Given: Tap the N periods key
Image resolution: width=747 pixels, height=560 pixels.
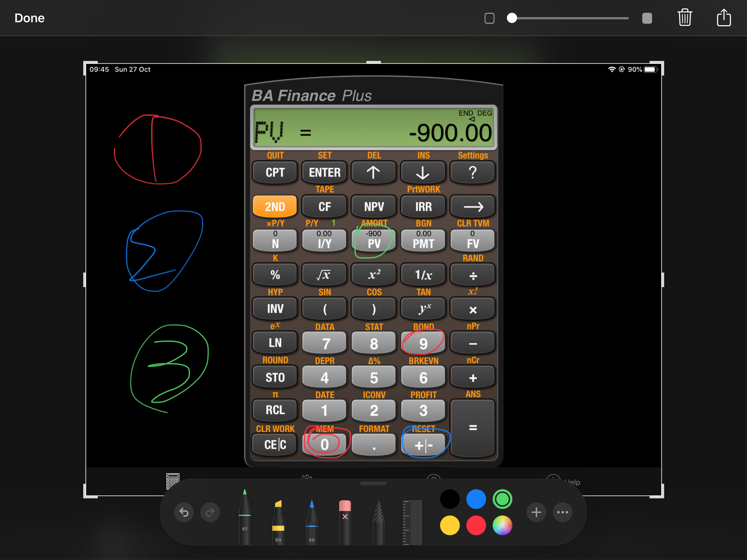Looking at the screenshot, I should (275, 240).
